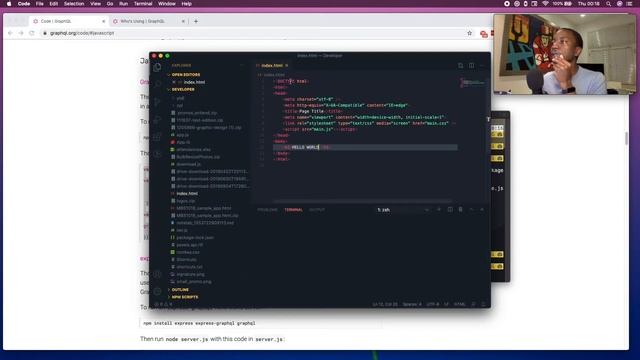Image resolution: width=640 pixels, height=360 pixels.
Task: Expand the OUTLINE section
Action: click(180, 289)
